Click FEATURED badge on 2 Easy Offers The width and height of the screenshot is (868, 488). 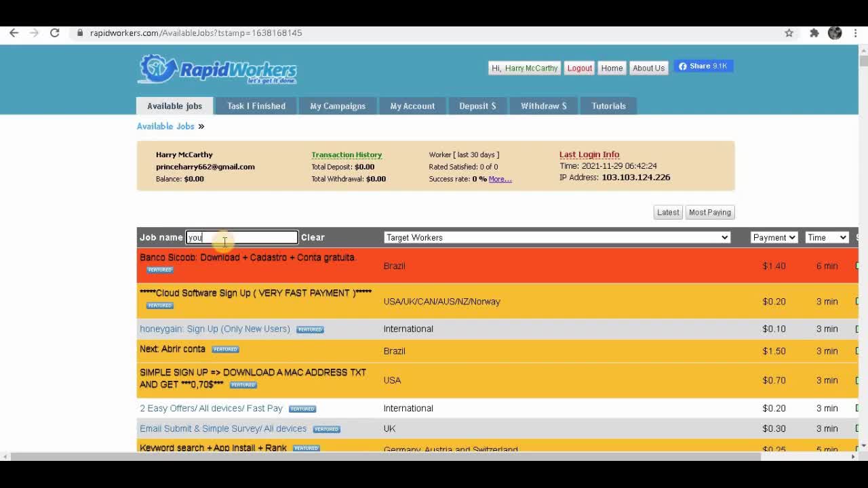pyautogui.click(x=302, y=409)
